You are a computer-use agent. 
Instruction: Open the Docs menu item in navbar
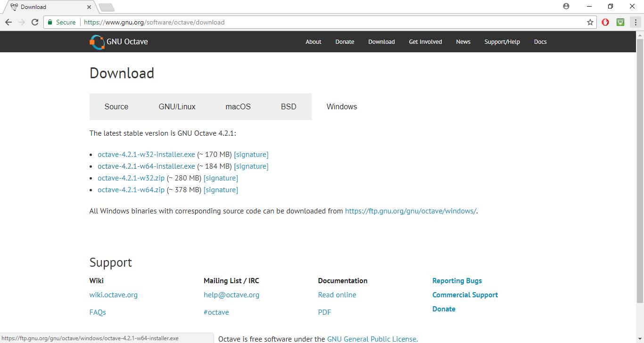click(540, 42)
